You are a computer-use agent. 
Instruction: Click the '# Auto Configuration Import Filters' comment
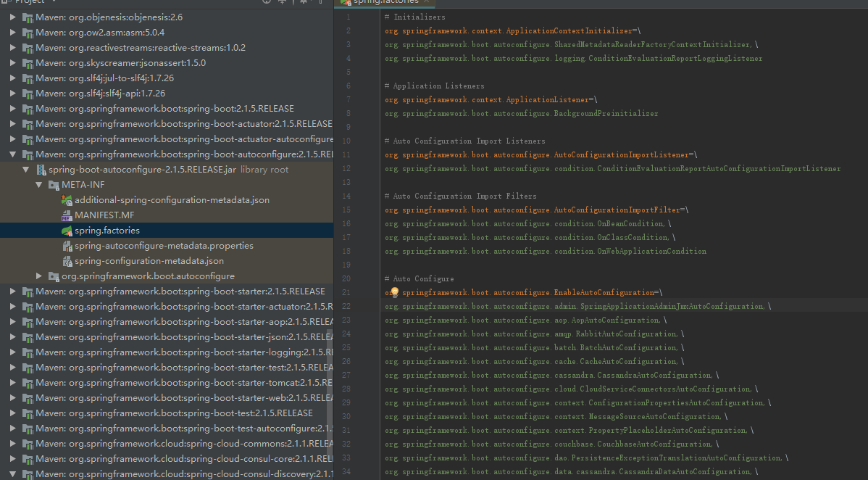point(461,196)
